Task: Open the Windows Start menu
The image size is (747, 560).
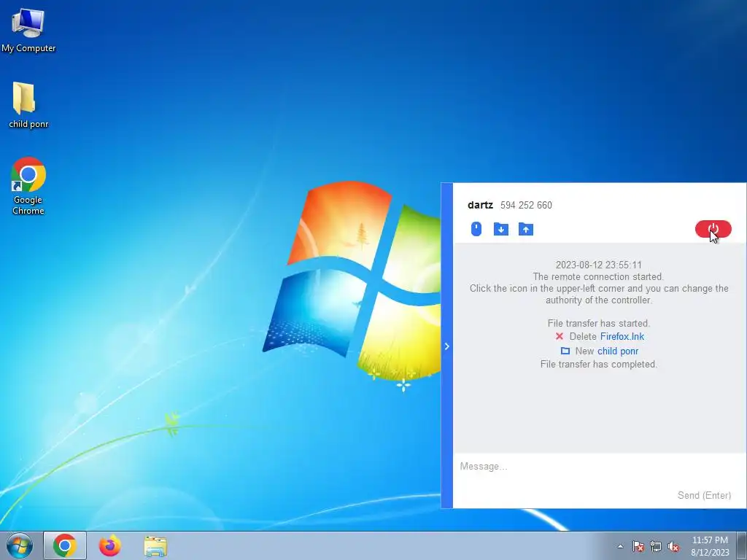Action: coord(20,545)
